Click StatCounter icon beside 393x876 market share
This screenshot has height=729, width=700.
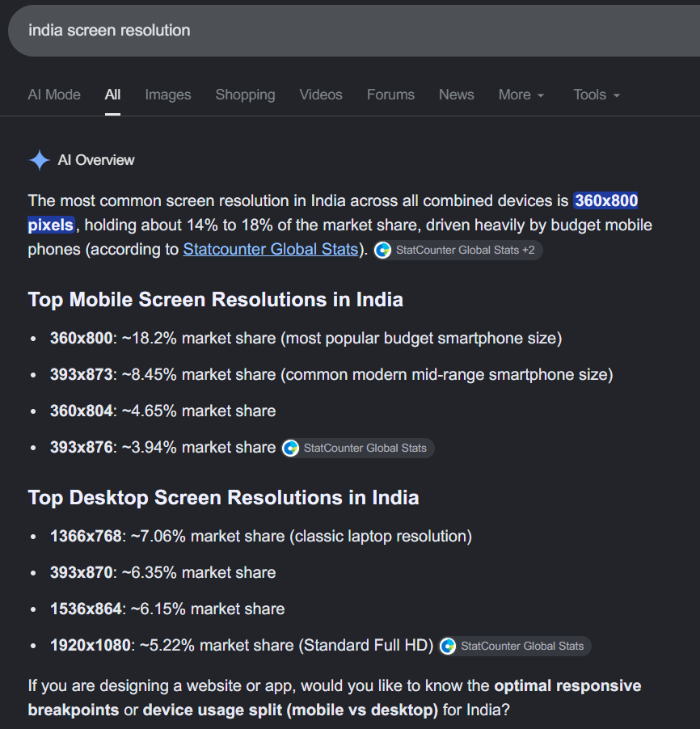tap(291, 449)
